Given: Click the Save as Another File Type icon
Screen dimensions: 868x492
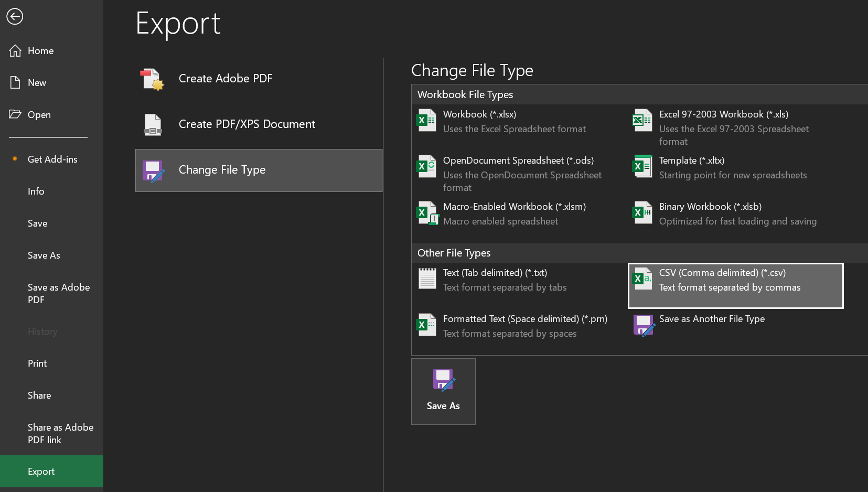Looking at the screenshot, I should pyautogui.click(x=644, y=325).
